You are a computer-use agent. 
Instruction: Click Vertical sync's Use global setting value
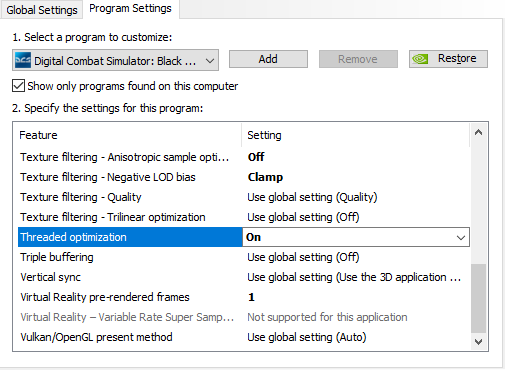pos(354,277)
